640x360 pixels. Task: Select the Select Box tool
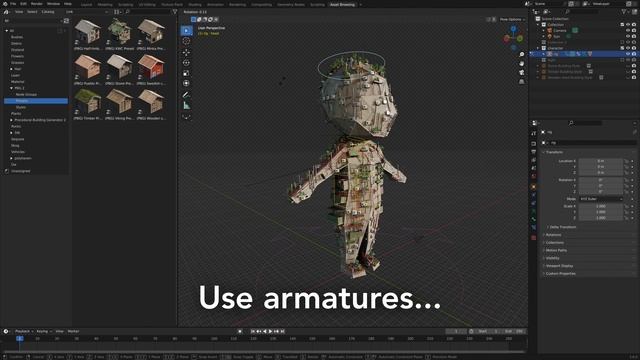187,30
